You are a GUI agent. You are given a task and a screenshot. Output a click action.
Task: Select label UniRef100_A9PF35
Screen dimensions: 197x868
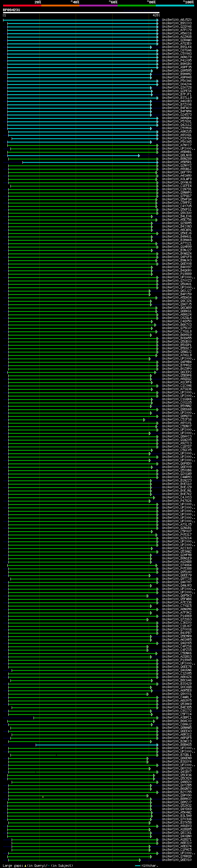point(177,67)
